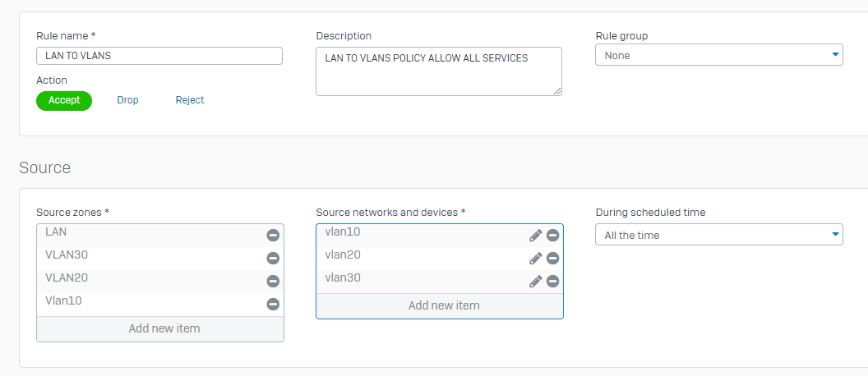Open the Rule group dropdown
The image size is (868, 376).
(x=719, y=55)
